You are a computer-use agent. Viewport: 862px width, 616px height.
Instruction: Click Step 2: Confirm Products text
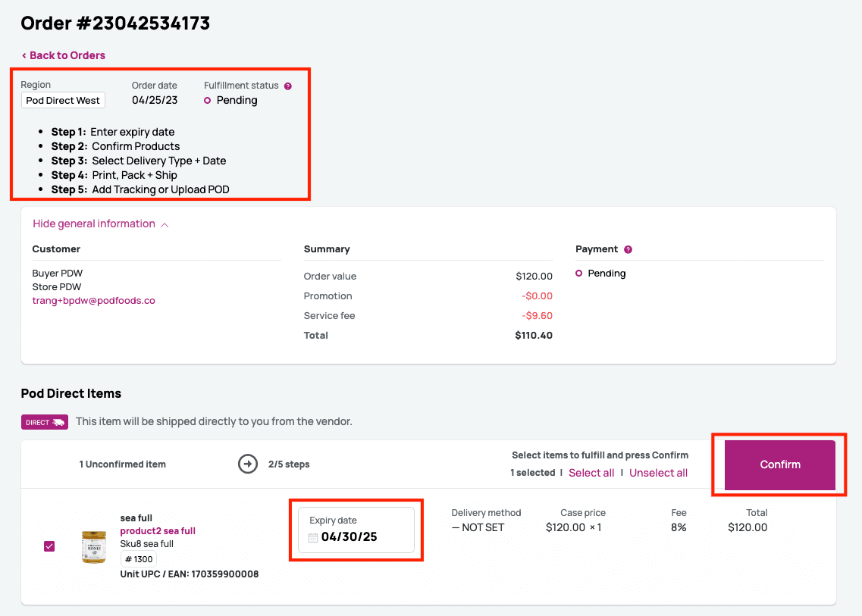(115, 147)
